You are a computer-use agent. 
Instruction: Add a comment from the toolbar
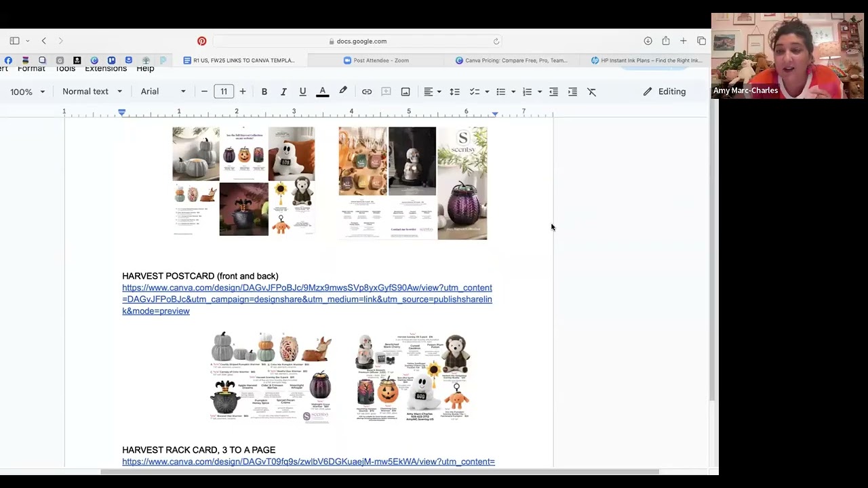coord(386,91)
